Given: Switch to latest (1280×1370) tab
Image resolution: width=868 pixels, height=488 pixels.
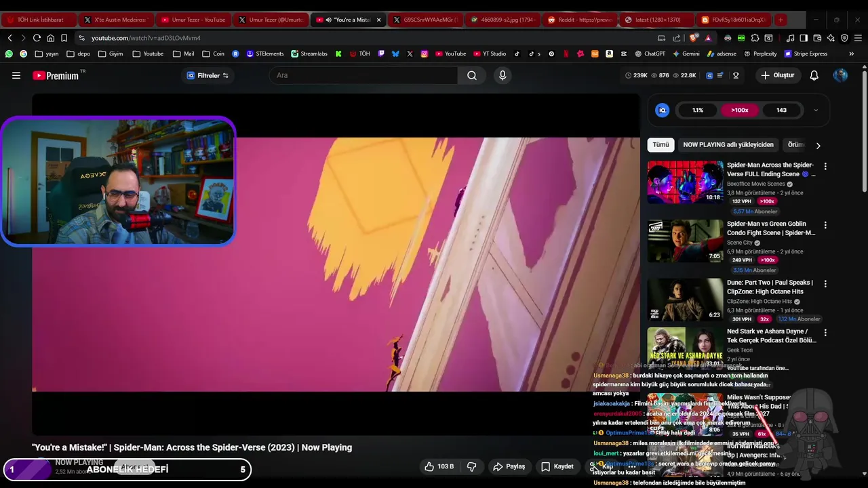Looking at the screenshot, I should point(657,20).
